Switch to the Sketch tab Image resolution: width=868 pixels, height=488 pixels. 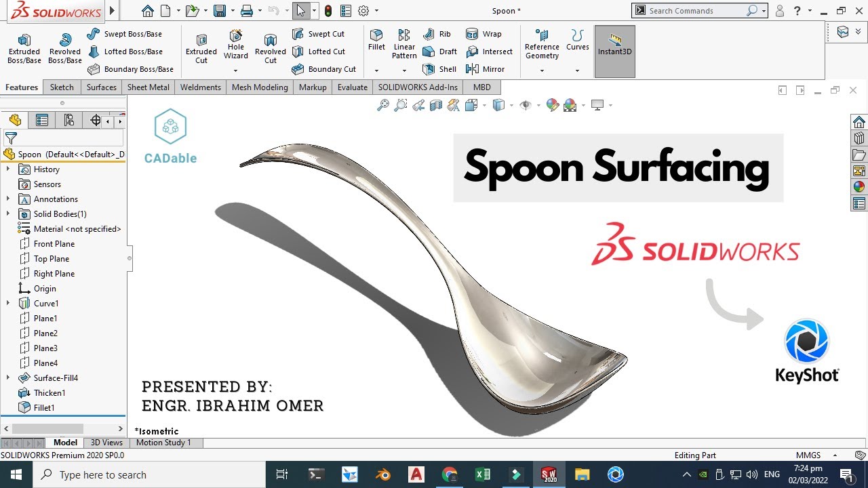[62, 87]
